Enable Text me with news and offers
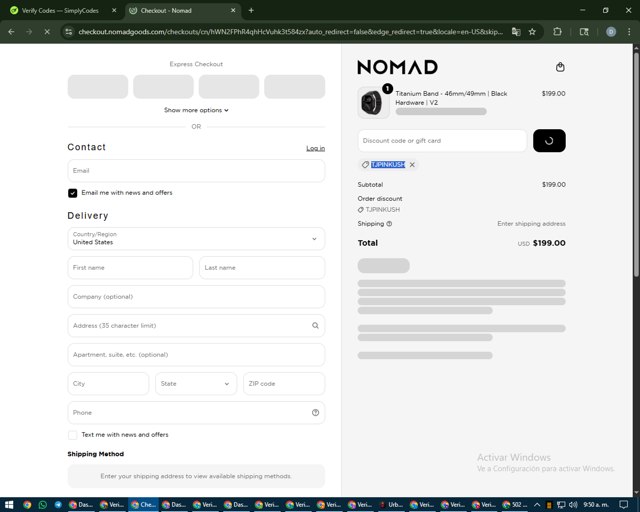Image resolution: width=640 pixels, height=512 pixels. (x=73, y=435)
